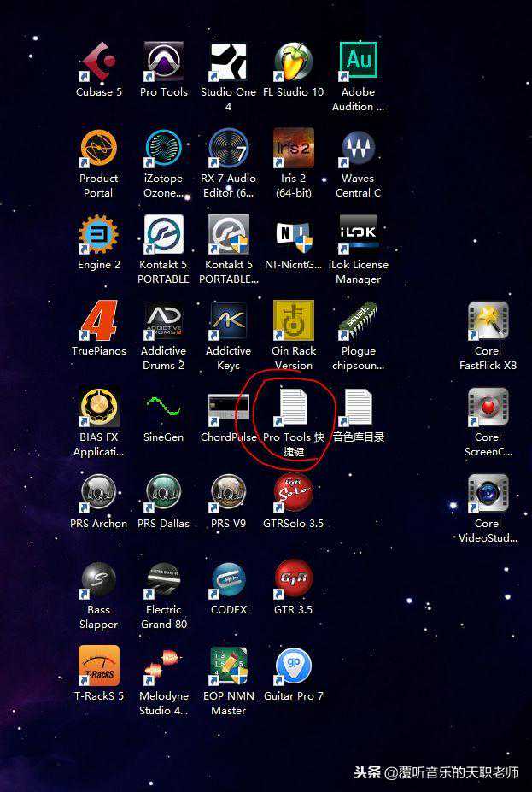Select the BIAS FX application icon

98,408
